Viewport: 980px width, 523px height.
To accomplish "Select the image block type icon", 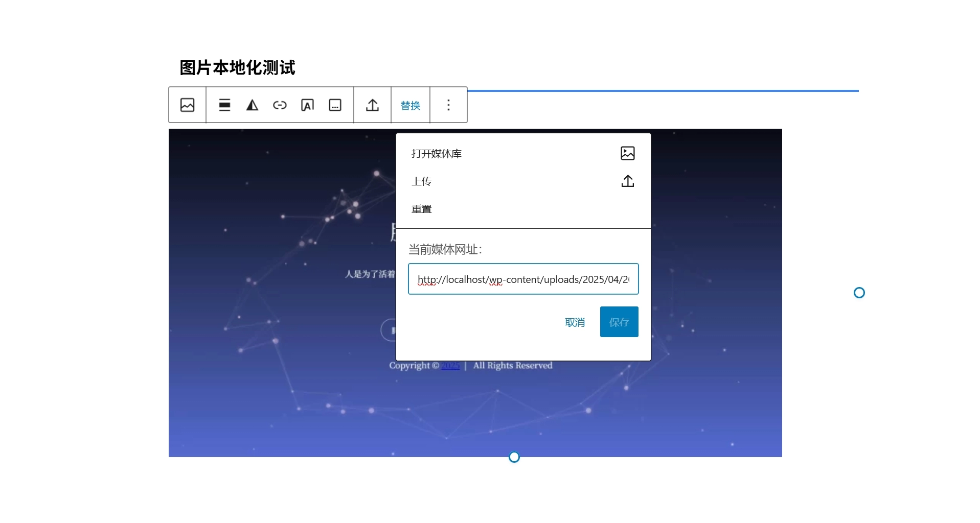I will click(187, 105).
